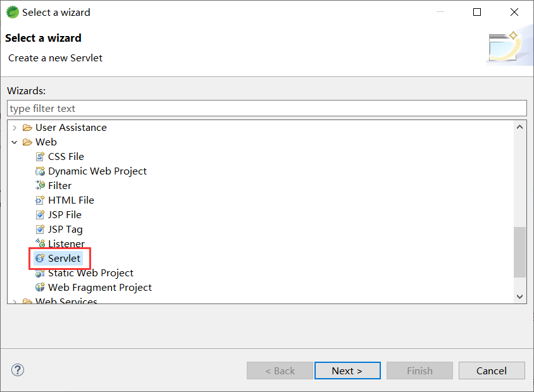Image resolution: width=534 pixels, height=392 pixels.
Task: Select the JSP Tag entry
Action: pyautogui.click(x=65, y=230)
